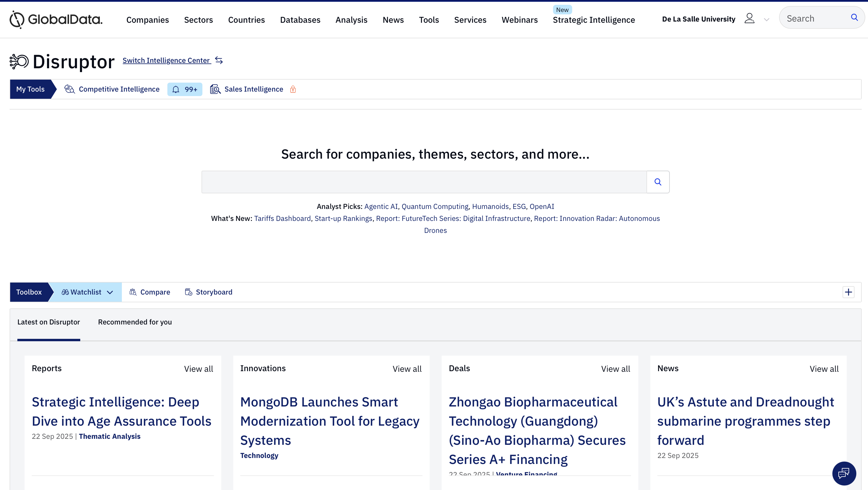The width and height of the screenshot is (868, 490).
Task: Click the user profile icon
Action: (749, 19)
